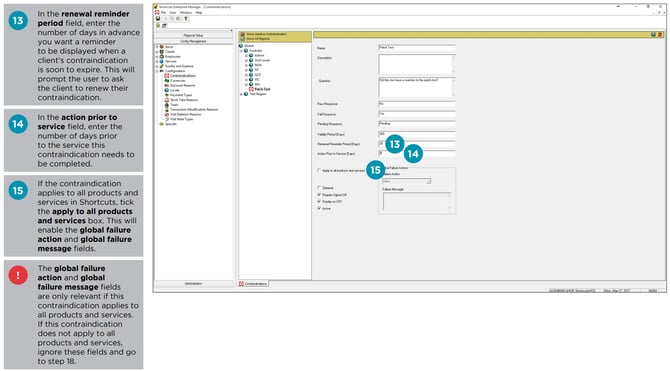Viewport: 670px width, 371px height.
Task: Collapse the Configuration tree node
Action: (x=157, y=71)
